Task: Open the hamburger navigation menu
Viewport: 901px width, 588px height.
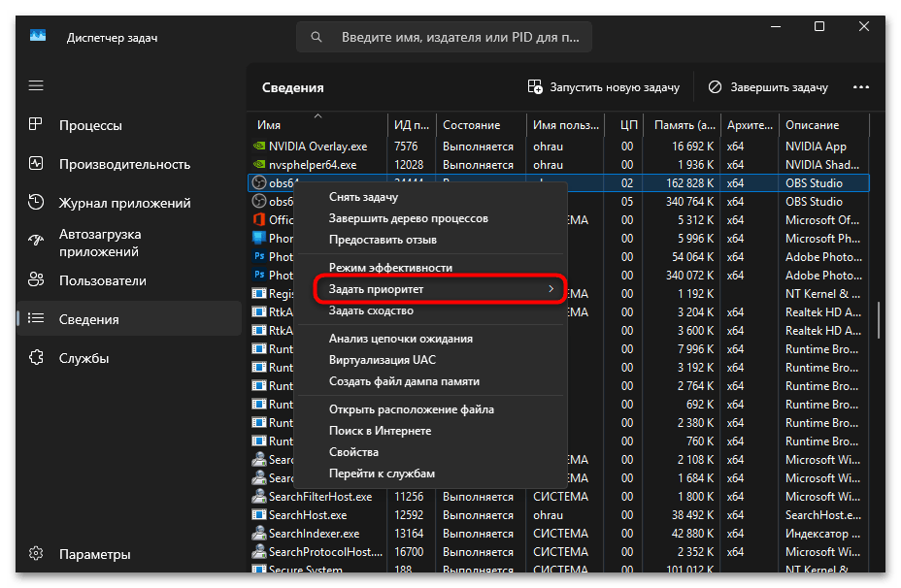Action: click(x=36, y=85)
